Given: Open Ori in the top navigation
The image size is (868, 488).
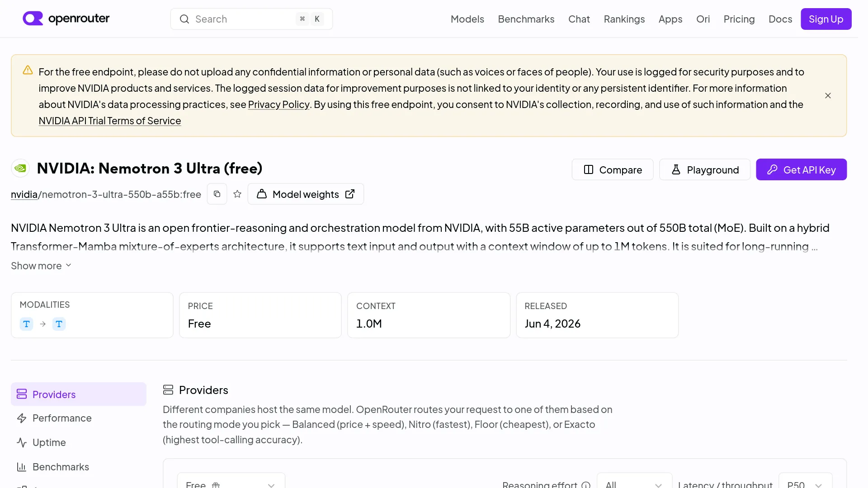Looking at the screenshot, I should click(703, 19).
